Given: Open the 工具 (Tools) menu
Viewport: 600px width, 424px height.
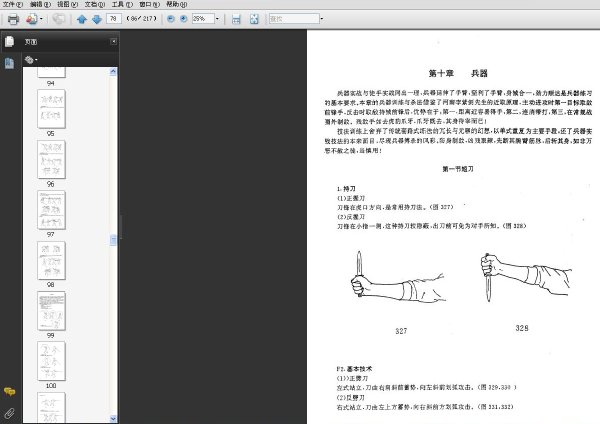Looking at the screenshot, I should tap(122, 4).
